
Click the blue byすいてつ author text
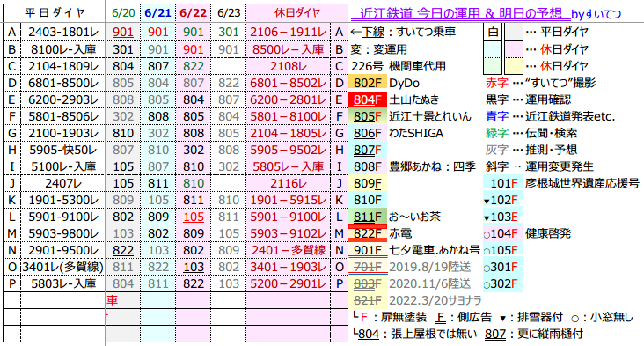(x=596, y=14)
